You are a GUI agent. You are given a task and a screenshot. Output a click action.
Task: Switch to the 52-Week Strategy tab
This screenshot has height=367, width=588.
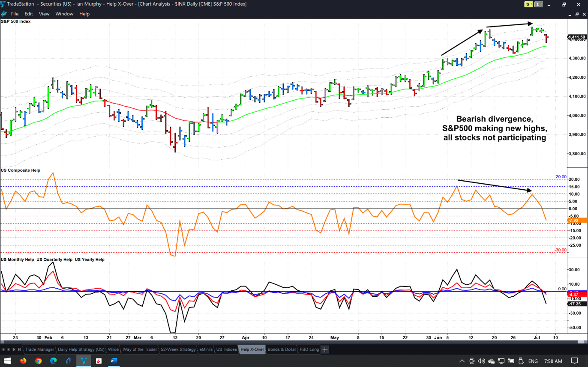point(178,349)
